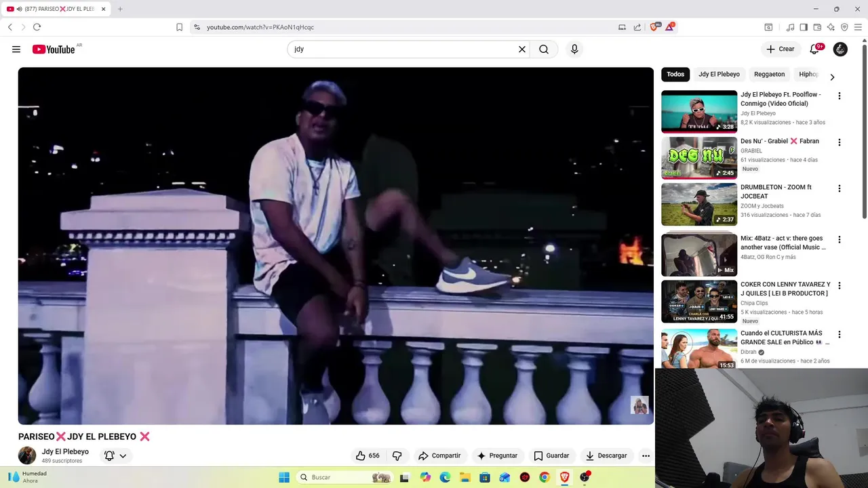Click the magnifier search button
Screen dimensions: 868x488
coord(544,49)
